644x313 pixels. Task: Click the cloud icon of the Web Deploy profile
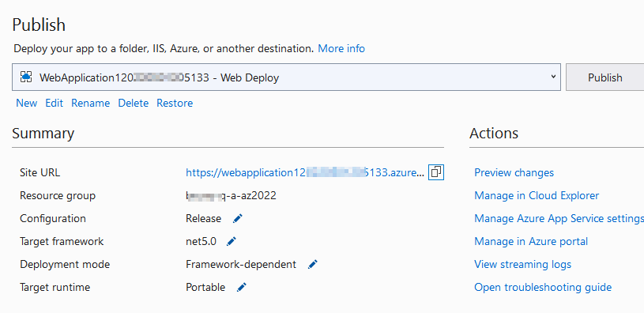point(26,77)
